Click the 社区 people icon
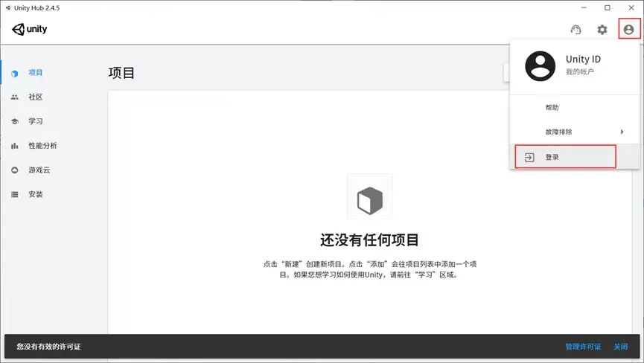 click(x=15, y=97)
